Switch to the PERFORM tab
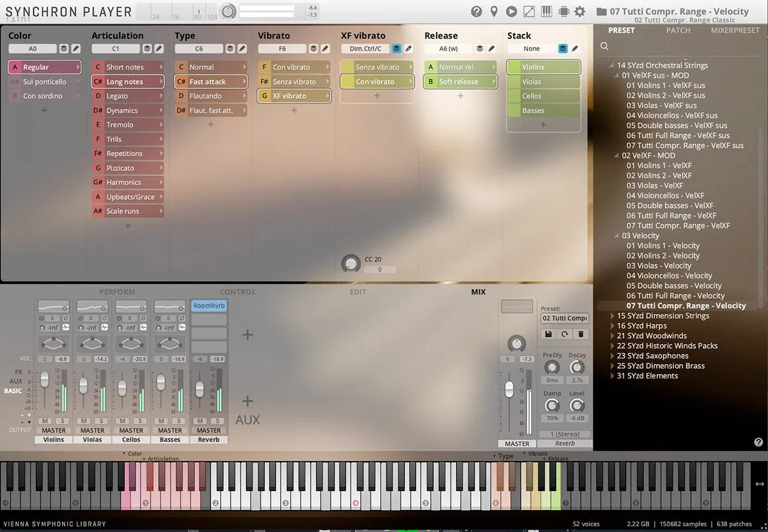 (117, 292)
